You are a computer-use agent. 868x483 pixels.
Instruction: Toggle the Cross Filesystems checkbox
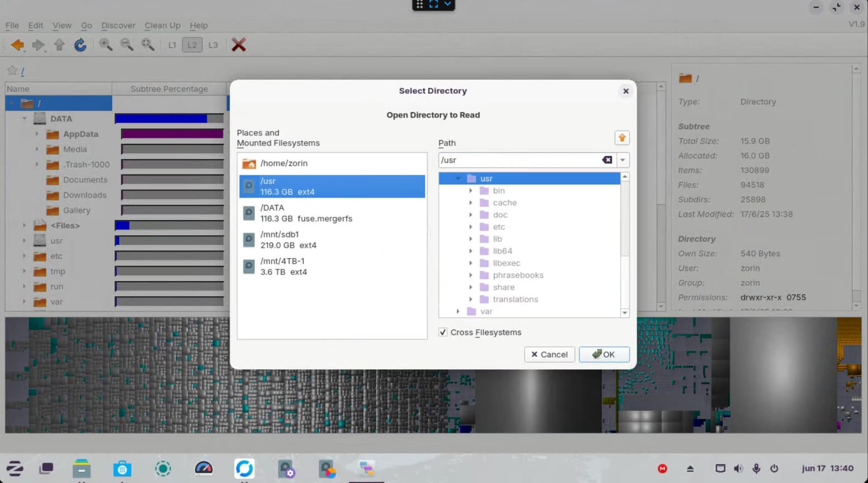pyautogui.click(x=443, y=332)
